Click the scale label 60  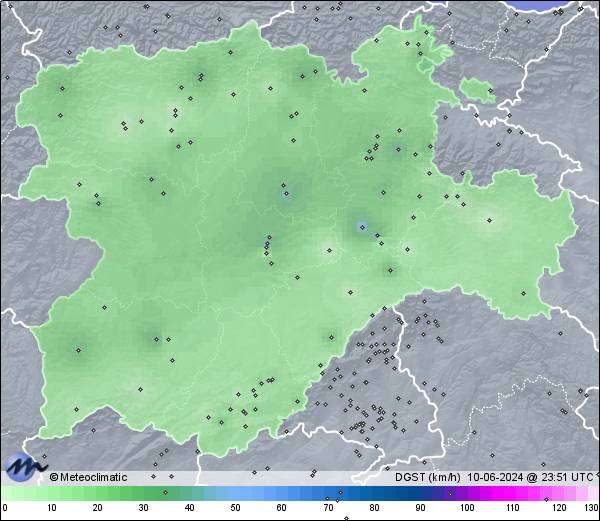click(x=282, y=508)
